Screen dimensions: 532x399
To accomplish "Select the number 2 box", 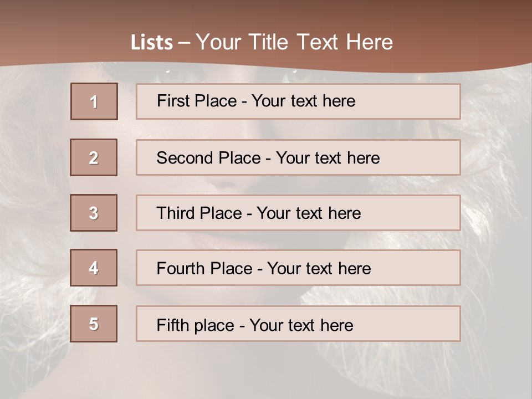I will pyautogui.click(x=94, y=157).
